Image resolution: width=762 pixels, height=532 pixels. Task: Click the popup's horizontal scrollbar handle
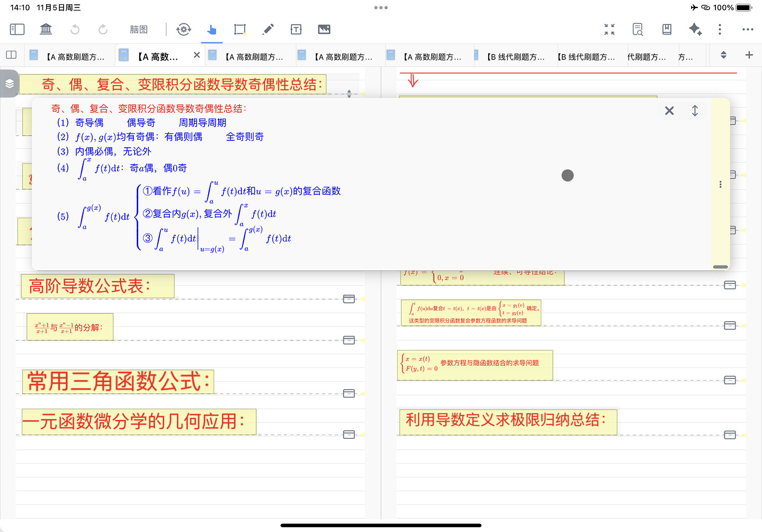tap(720, 267)
